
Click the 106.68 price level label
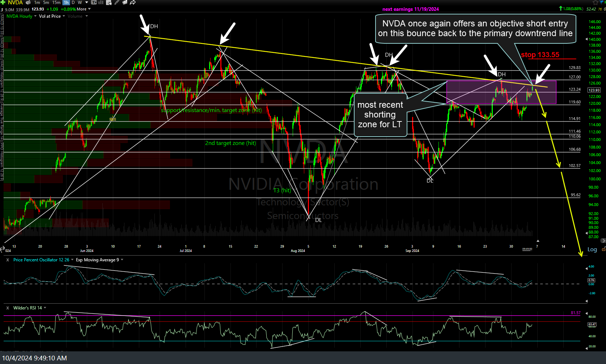click(x=575, y=149)
